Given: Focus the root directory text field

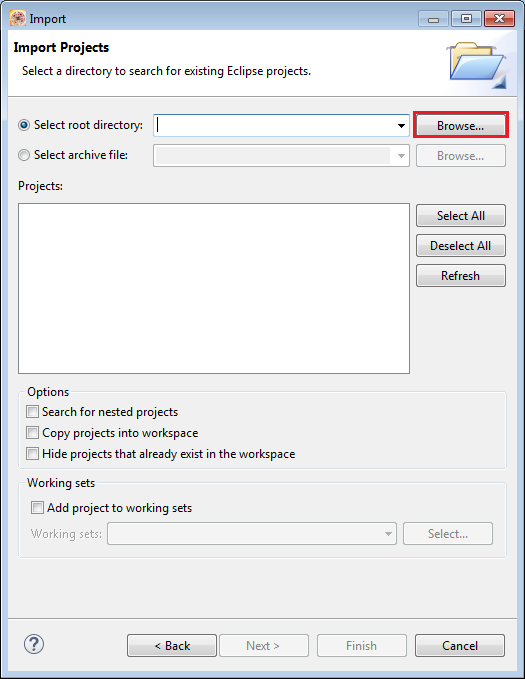Looking at the screenshot, I should (275, 126).
